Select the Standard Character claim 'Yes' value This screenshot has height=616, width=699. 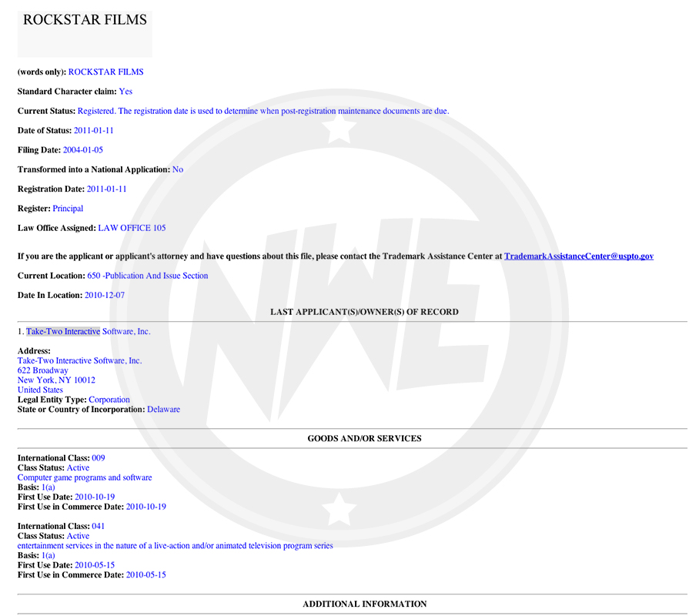pos(125,92)
